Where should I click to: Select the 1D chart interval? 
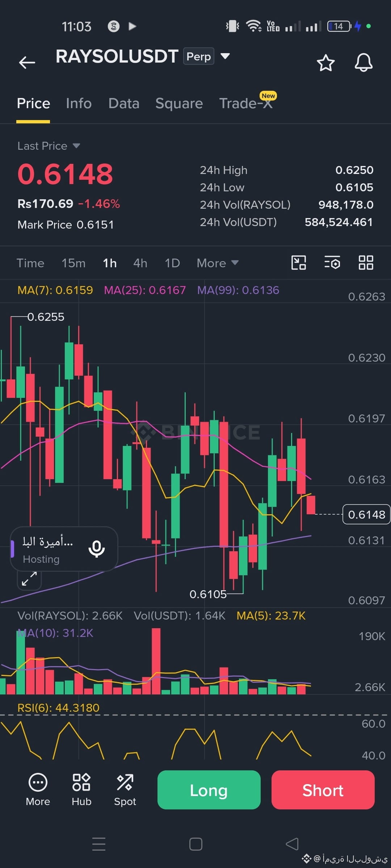[172, 263]
